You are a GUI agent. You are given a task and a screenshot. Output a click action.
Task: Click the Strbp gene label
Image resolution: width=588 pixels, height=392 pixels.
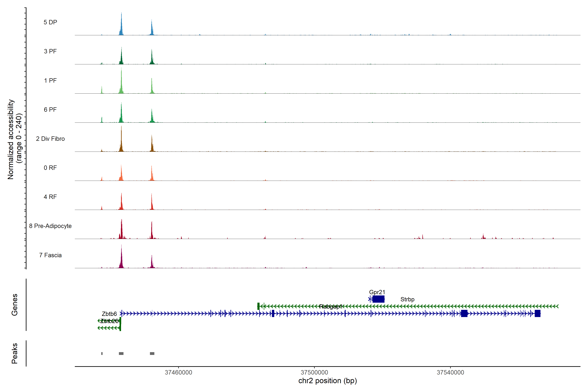click(407, 299)
